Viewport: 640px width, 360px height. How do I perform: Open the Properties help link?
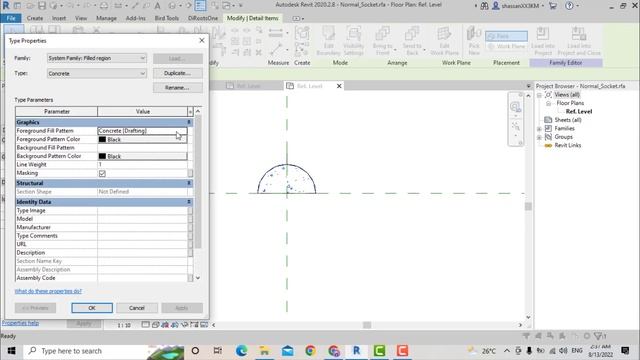[20, 323]
